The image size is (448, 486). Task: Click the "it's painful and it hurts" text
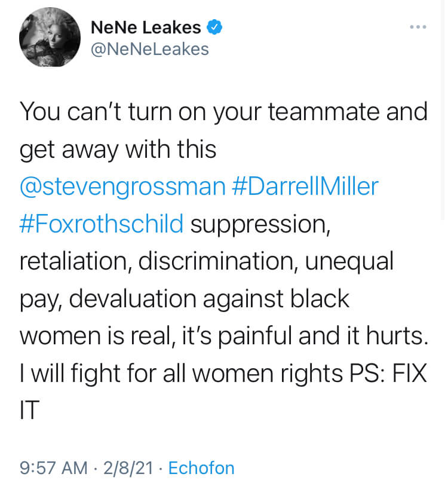[305, 336]
